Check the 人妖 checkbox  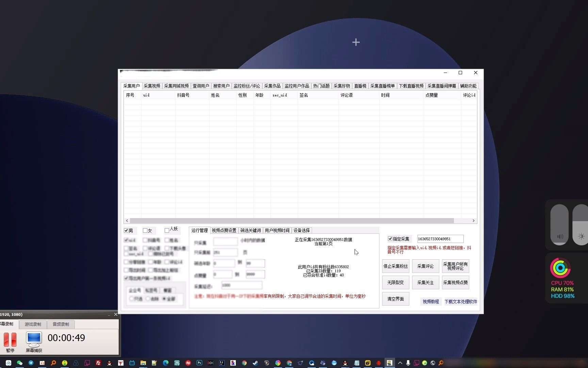coord(167,231)
